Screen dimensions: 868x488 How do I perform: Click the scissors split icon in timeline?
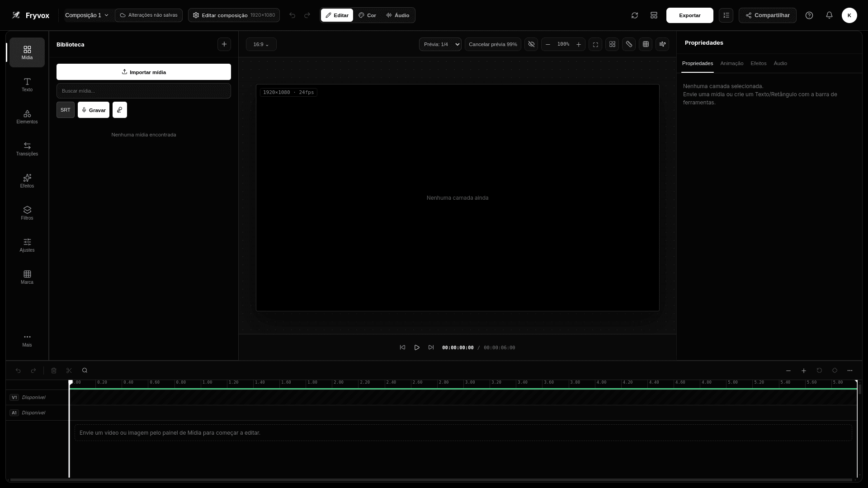(x=69, y=371)
